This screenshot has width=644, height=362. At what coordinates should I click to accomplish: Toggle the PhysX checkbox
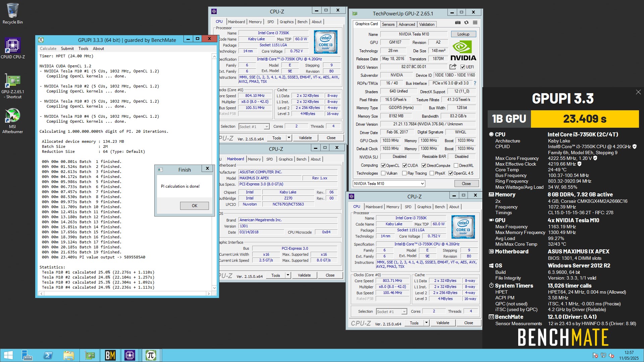[x=432, y=173]
